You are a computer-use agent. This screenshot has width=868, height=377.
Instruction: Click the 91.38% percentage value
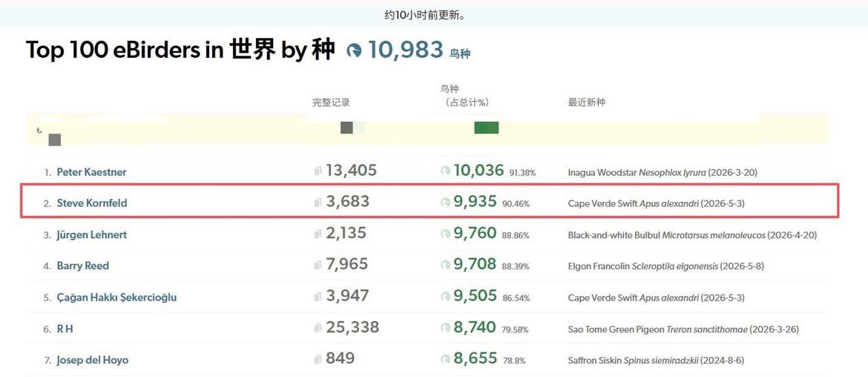[522, 173]
